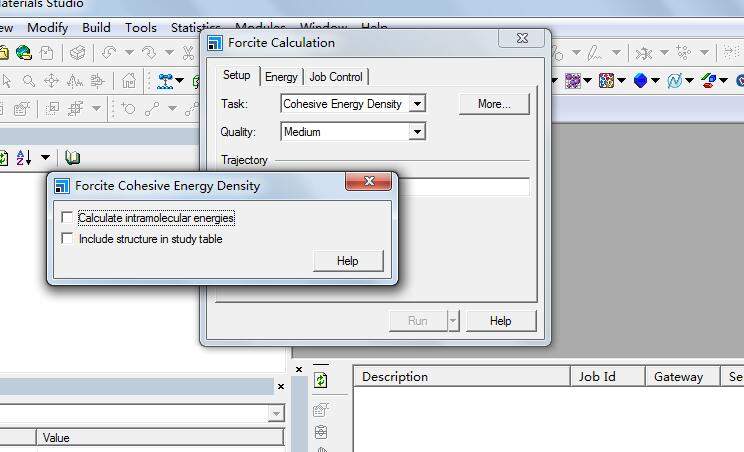Expand the Undo history dropdown arrow
The height and width of the screenshot is (452, 744).
click(129, 53)
